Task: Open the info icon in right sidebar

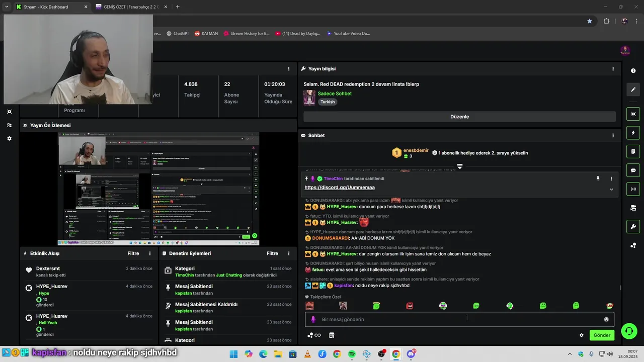Action: (x=633, y=71)
